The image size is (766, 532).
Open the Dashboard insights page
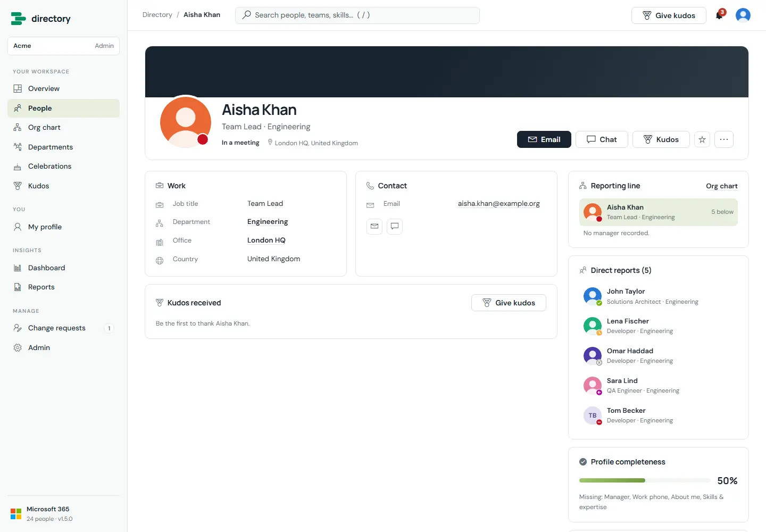click(63, 268)
